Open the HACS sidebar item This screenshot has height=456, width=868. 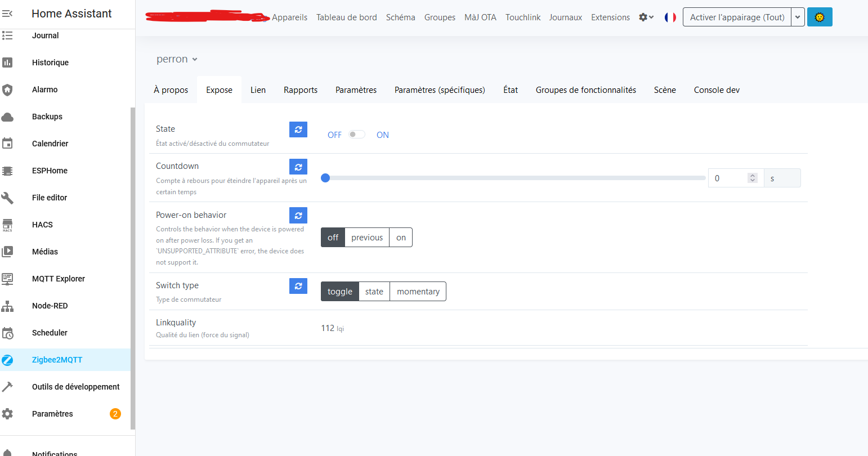pos(42,225)
